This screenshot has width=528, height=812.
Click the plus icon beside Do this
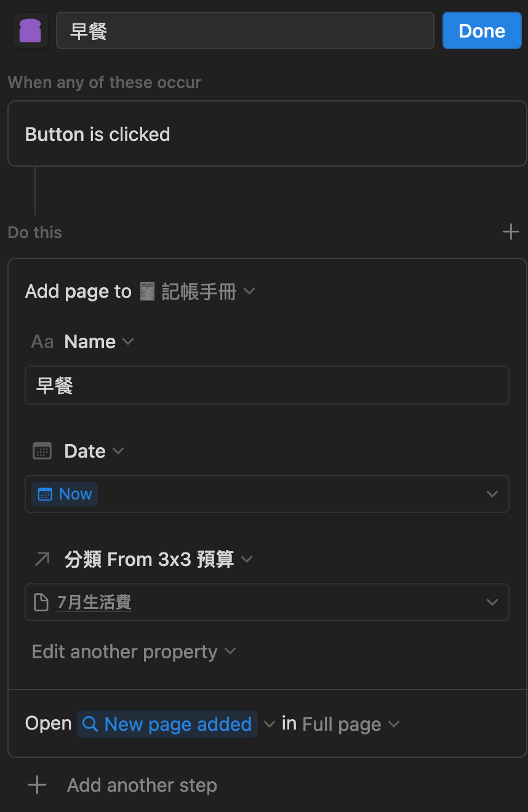511,232
